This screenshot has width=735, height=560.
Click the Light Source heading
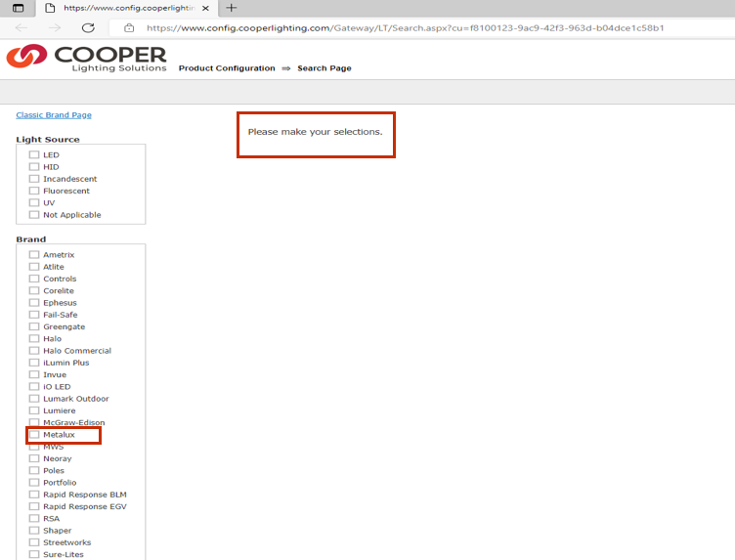coord(48,140)
